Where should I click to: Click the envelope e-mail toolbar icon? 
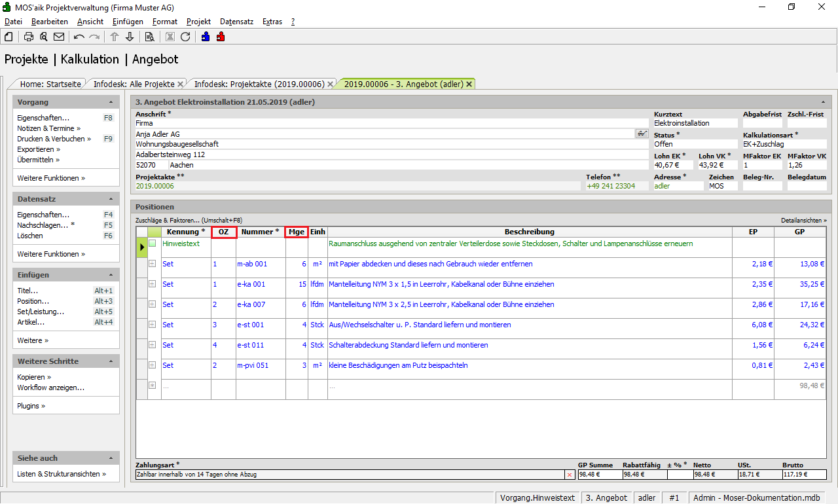click(59, 37)
